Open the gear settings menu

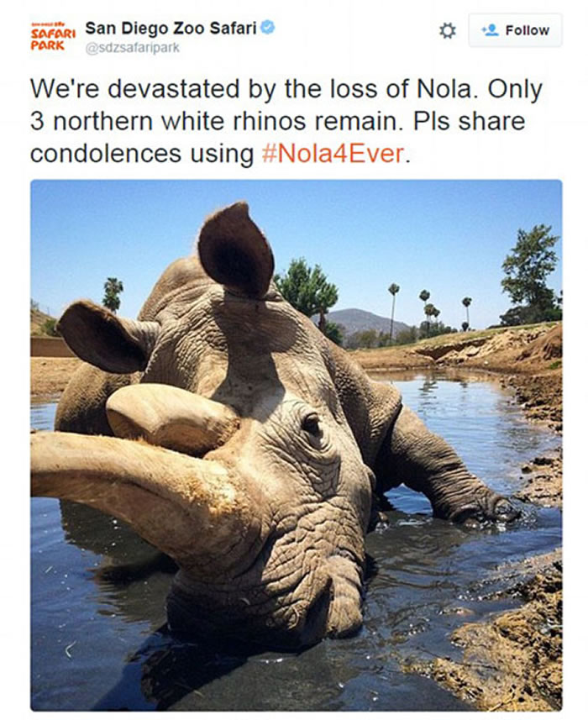[448, 30]
